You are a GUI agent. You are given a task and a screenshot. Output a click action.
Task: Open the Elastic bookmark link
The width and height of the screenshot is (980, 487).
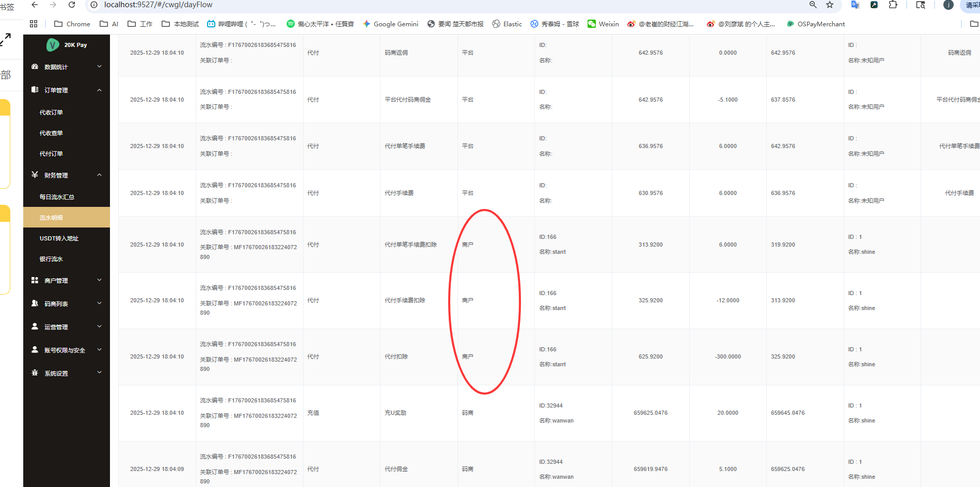pos(507,24)
